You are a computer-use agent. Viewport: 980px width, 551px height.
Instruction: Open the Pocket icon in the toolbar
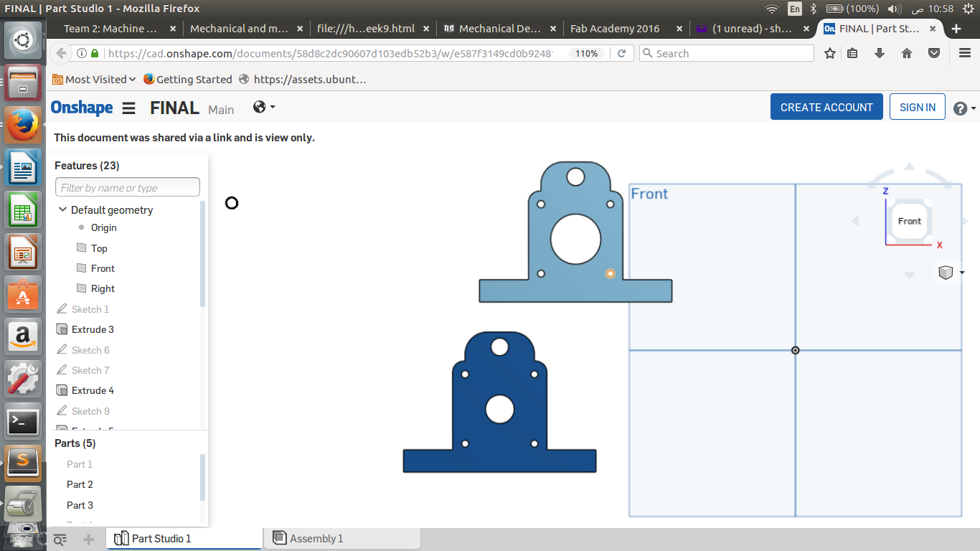[934, 53]
